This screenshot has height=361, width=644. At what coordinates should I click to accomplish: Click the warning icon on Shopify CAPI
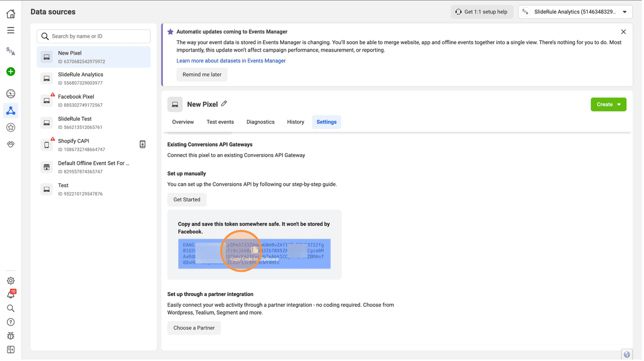(53, 139)
